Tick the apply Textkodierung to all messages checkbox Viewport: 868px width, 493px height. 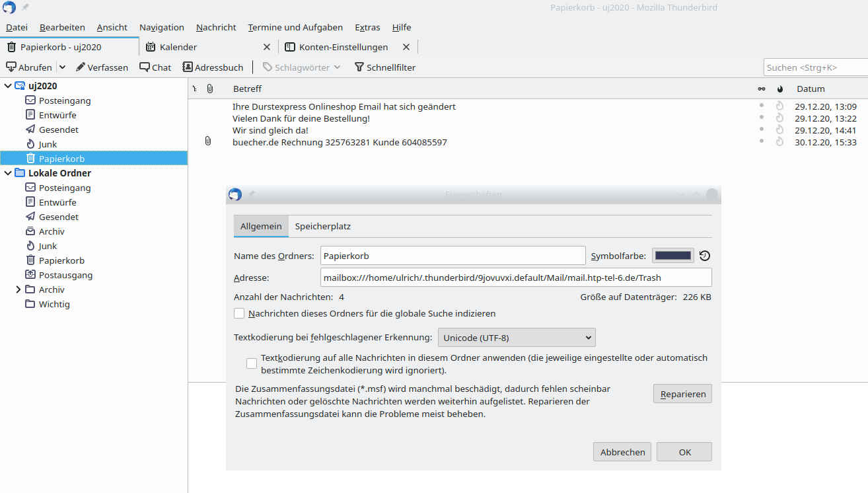pos(252,363)
